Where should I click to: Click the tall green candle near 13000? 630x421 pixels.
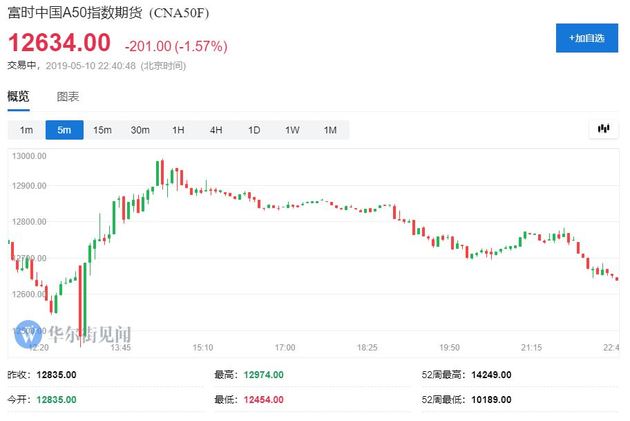click(158, 174)
